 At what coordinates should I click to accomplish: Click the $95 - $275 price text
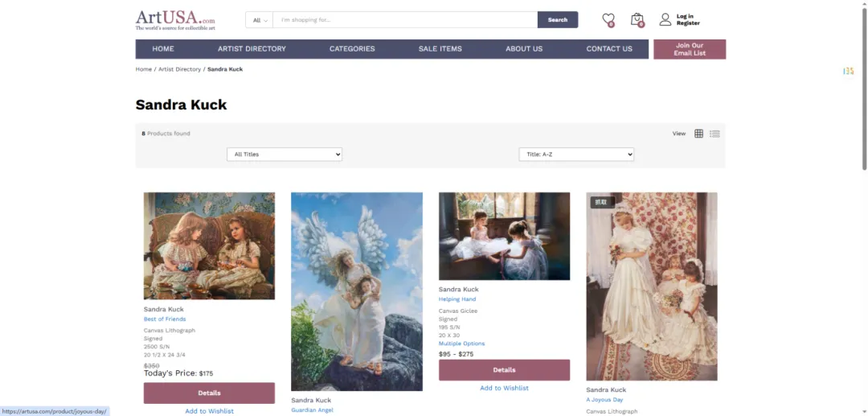[x=457, y=355]
